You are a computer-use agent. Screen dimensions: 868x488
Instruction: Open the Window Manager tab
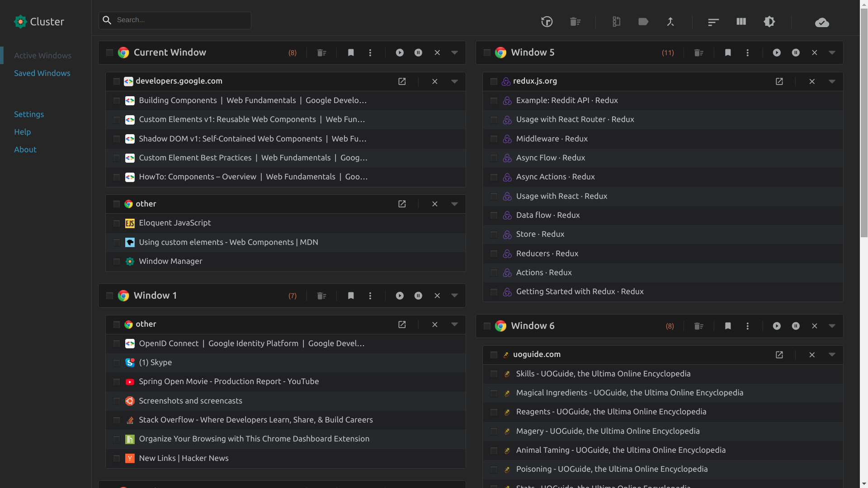[286, 262]
